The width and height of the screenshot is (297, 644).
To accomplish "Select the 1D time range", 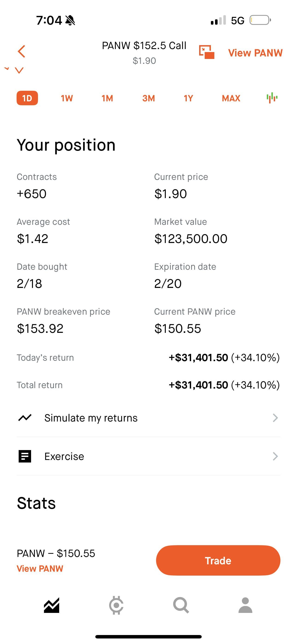I will [x=27, y=98].
